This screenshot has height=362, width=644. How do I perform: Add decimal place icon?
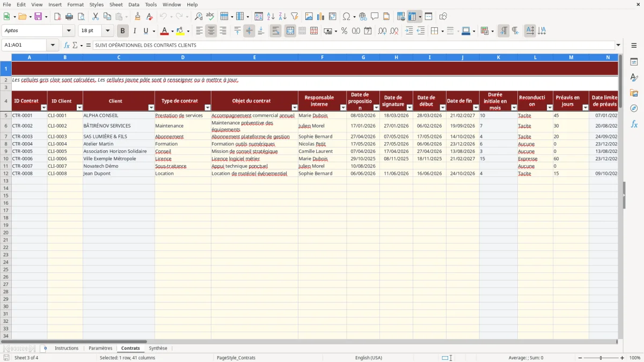click(x=383, y=31)
